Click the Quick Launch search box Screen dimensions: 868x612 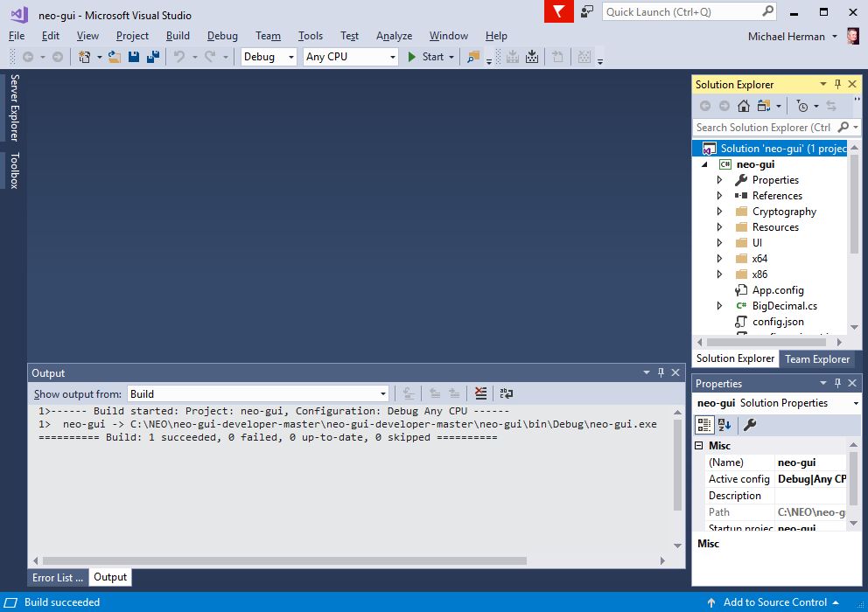[x=689, y=11]
